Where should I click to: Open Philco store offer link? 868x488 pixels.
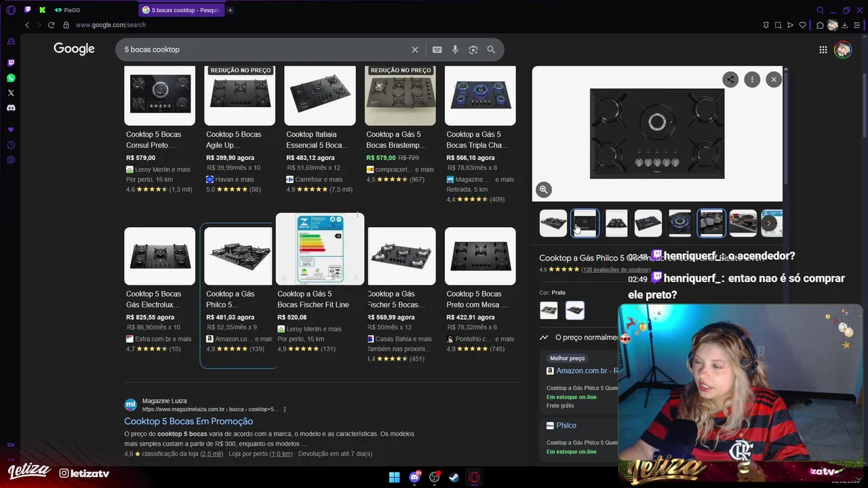pyautogui.click(x=566, y=426)
